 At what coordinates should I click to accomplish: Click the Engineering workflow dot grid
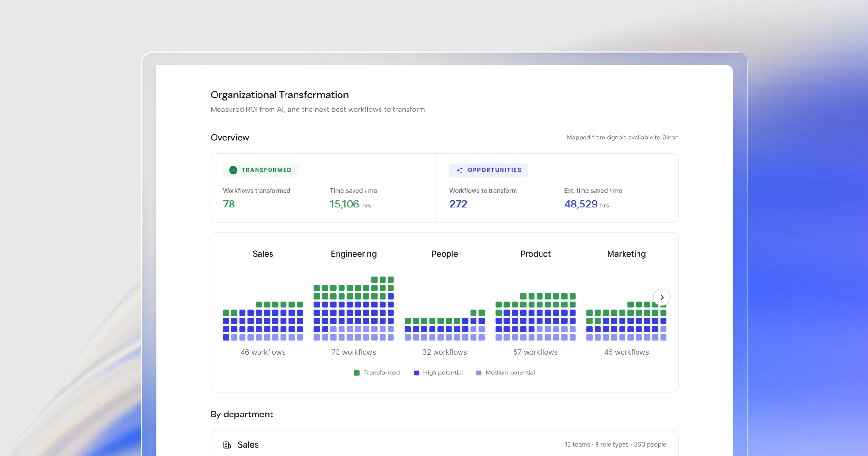point(354,309)
